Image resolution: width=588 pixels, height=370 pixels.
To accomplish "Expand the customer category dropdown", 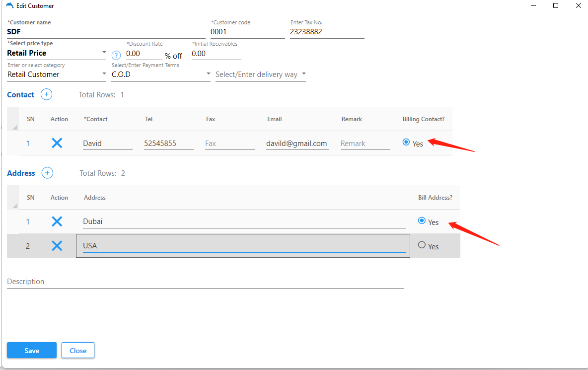I will (104, 74).
